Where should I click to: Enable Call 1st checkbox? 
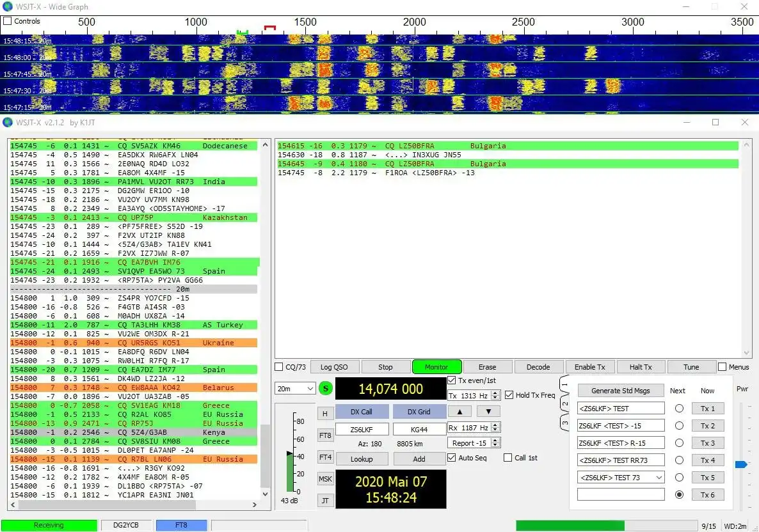507,458
